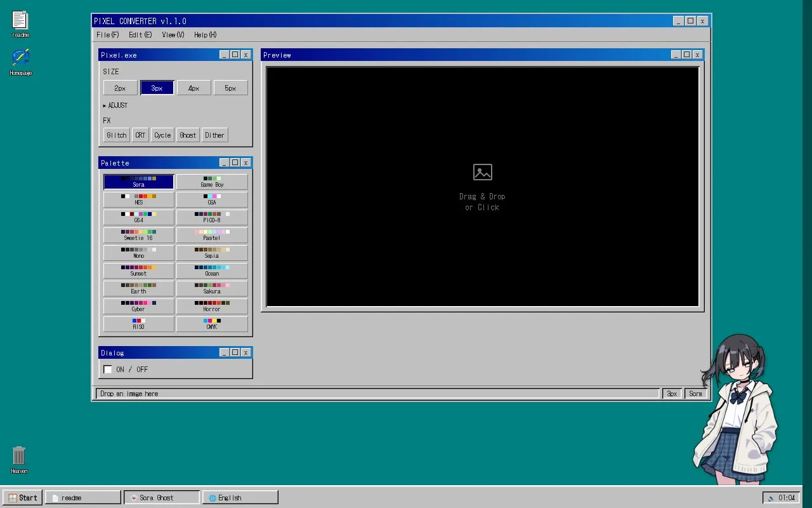Toggle the CRT effect
This screenshot has width=812, height=508.
pos(140,135)
